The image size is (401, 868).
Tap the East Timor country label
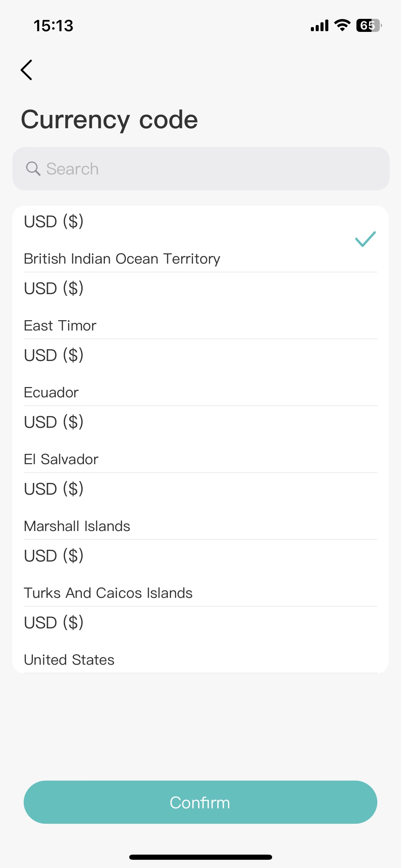click(x=60, y=326)
